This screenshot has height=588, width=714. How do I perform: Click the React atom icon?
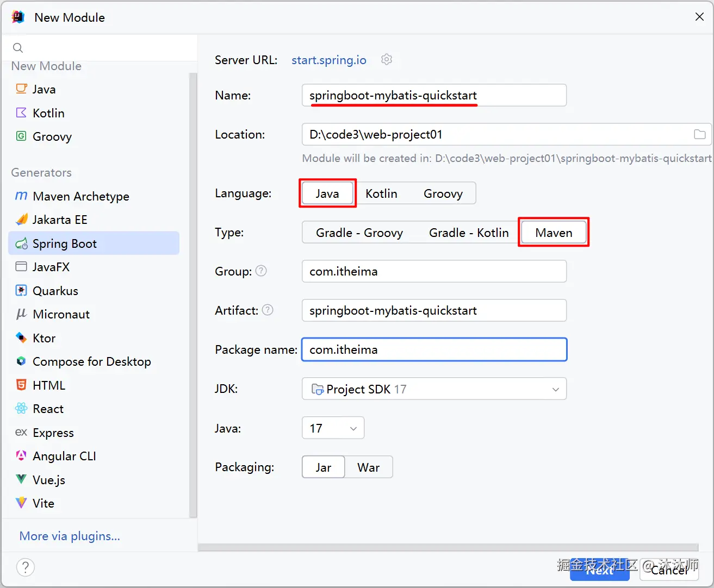21,409
